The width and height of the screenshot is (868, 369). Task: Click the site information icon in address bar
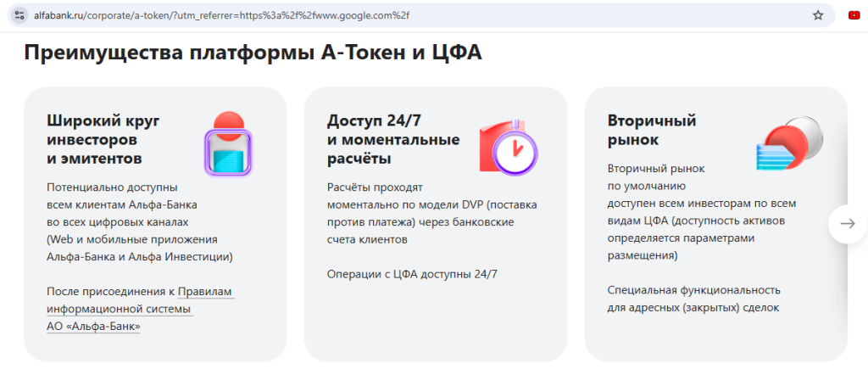click(19, 15)
